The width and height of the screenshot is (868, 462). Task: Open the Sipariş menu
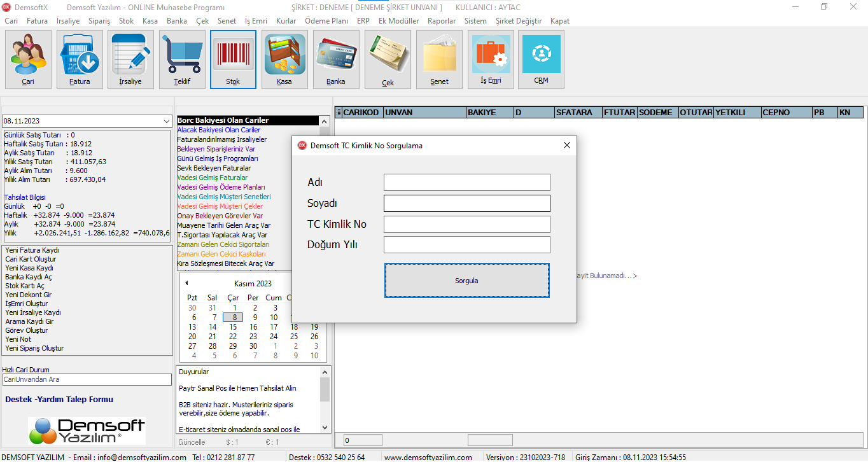pyautogui.click(x=99, y=21)
